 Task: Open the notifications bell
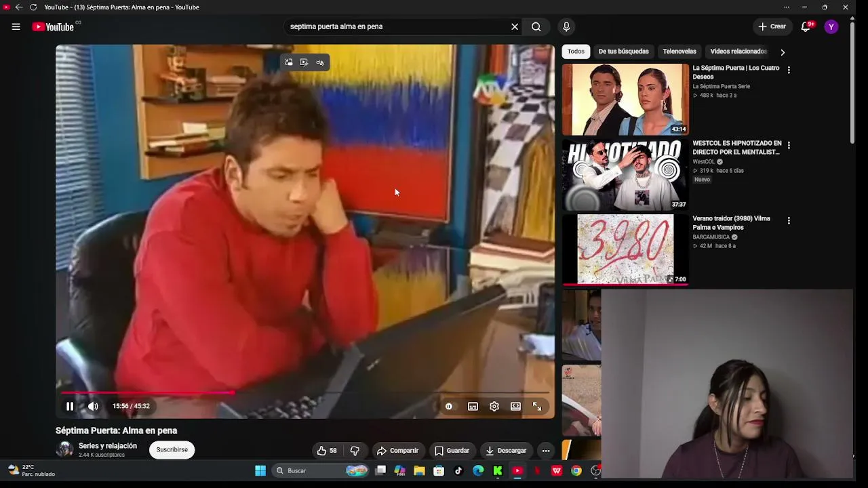coord(806,26)
